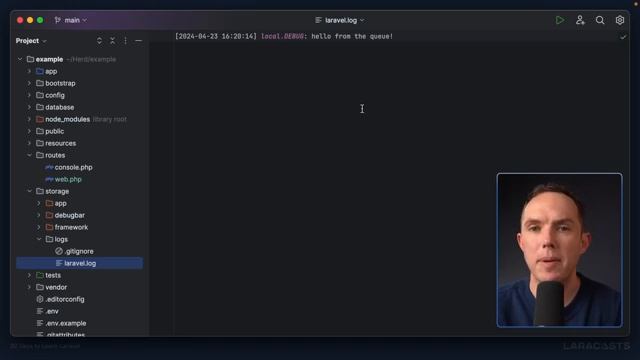Click the .env file icon

tap(40, 311)
